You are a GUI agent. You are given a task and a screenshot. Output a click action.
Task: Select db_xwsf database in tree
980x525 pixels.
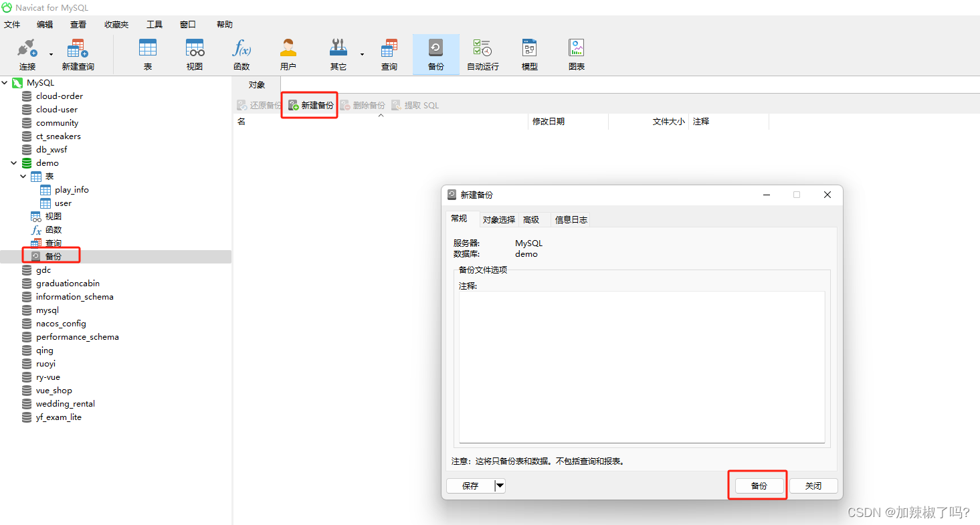pyautogui.click(x=52, y=149)
